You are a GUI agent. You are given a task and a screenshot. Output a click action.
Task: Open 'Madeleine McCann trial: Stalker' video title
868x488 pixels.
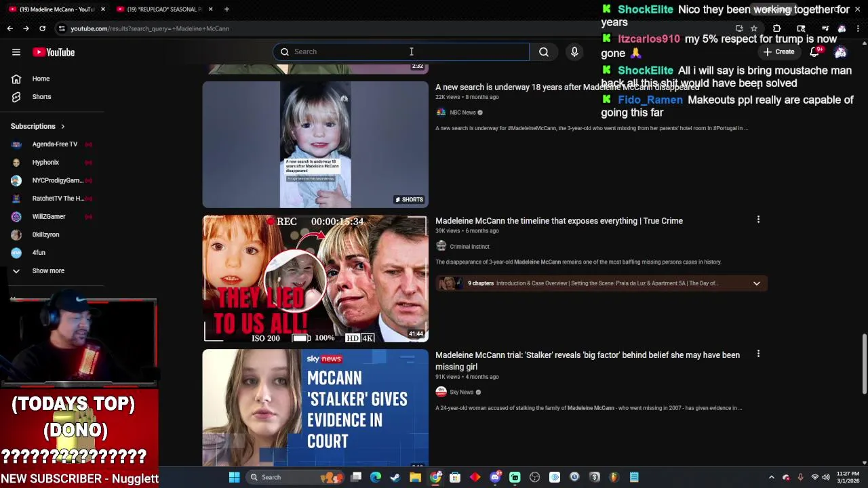[x=587, y=361]
